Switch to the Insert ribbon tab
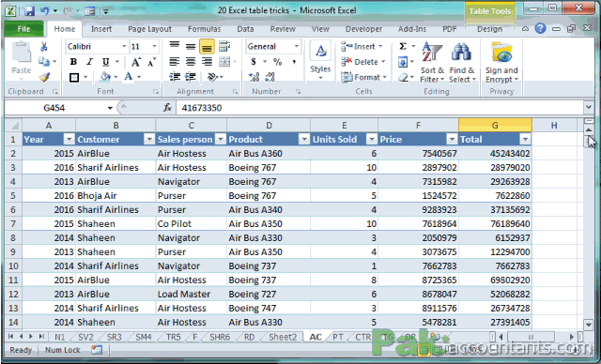The image size is (601, 364). 101,29
